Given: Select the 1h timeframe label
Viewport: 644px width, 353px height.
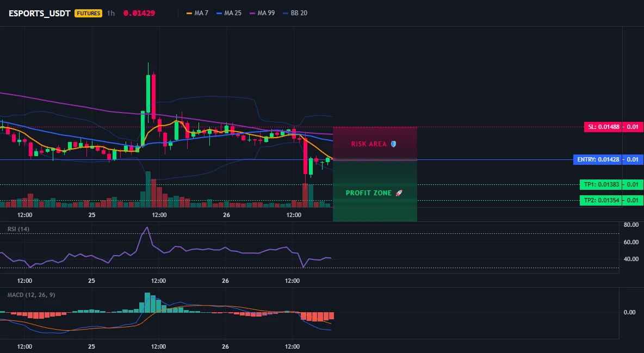Looking at the screenshot, I should coord(111,13).
